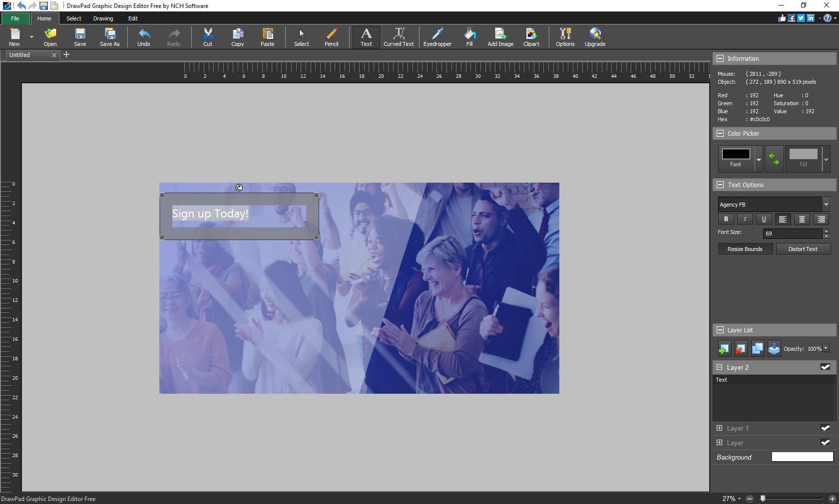Open the Agency FB font dropdown

[x=826, y=204]
